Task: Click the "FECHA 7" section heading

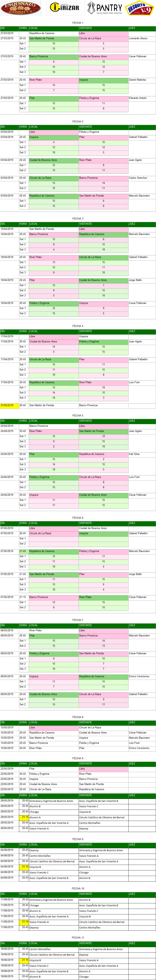Action: coord(78,620)
